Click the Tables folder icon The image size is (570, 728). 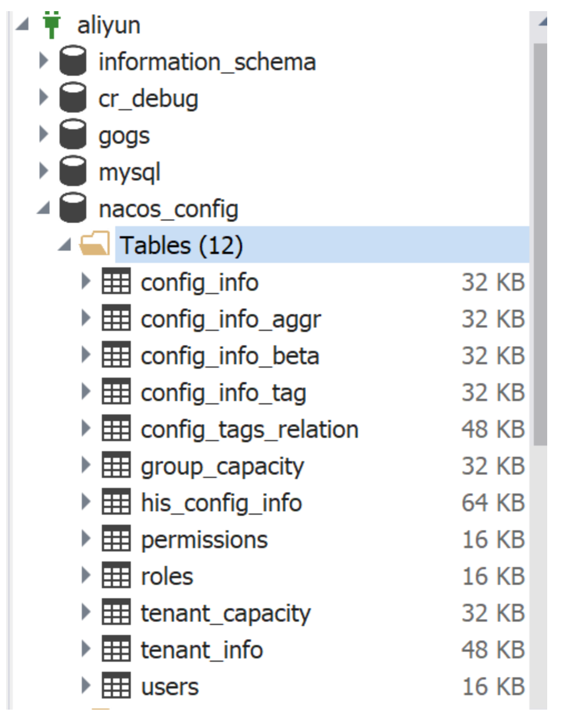point(94,245)
